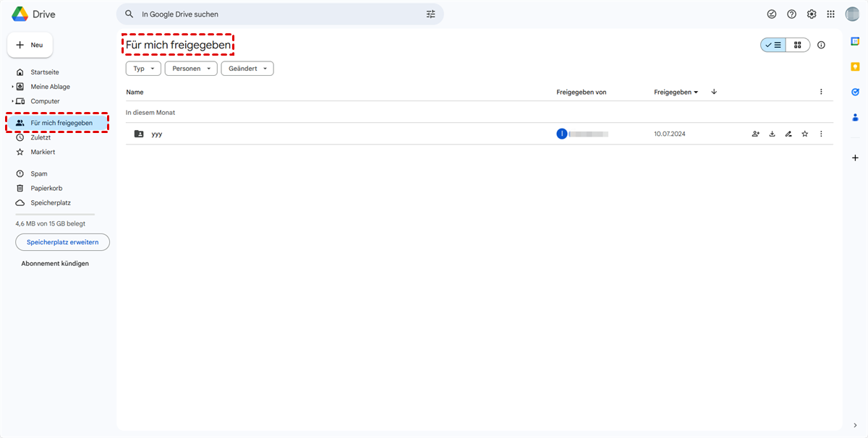Screen dimensions: 868x438
Task: Show details info panel icon
Action: point(821,45)
